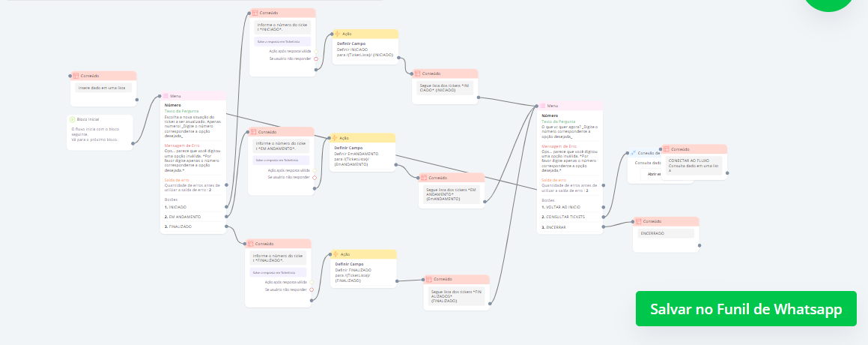Click the lightning icon on the FINALIZADO Ação block
The width and height of the screenshot is (868, 345).
tap(336, 254)
